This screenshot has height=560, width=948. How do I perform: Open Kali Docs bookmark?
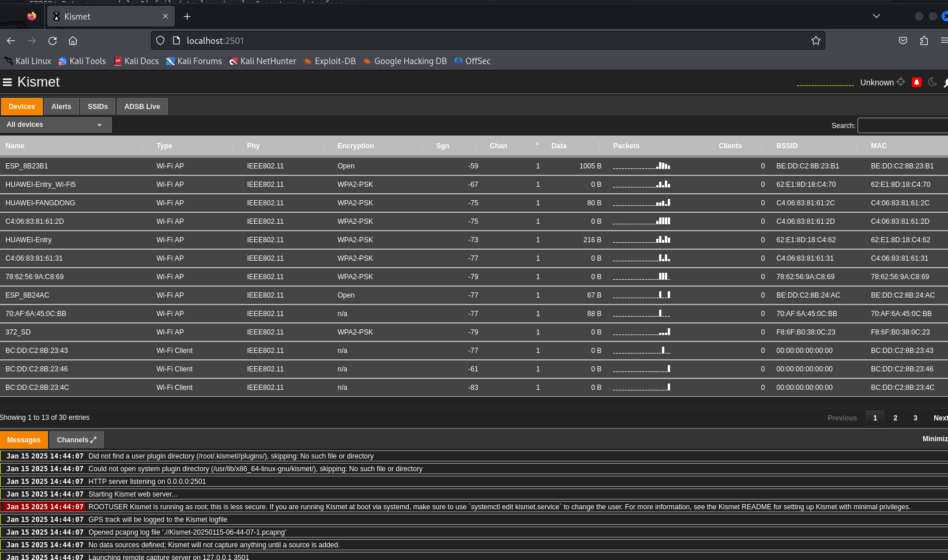(136, 61)
